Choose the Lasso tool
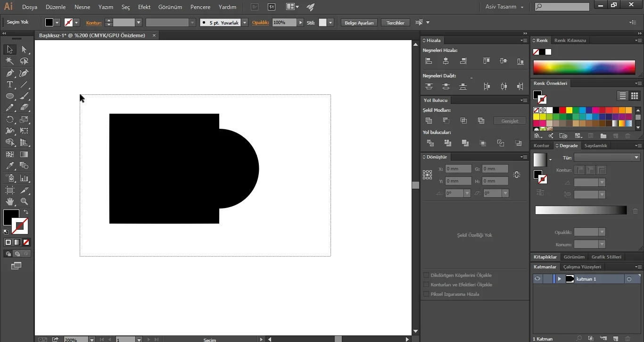644x342 pixels. click(x=24, y=61)
